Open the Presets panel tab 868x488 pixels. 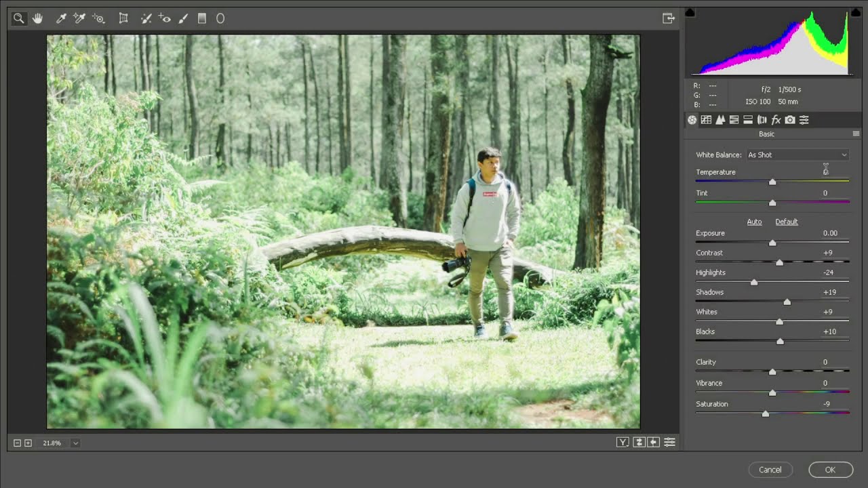[x=804, y=120]
